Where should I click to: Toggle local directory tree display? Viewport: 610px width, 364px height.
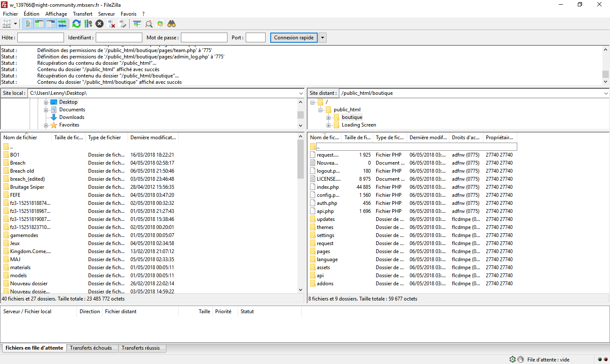point(39,24)
